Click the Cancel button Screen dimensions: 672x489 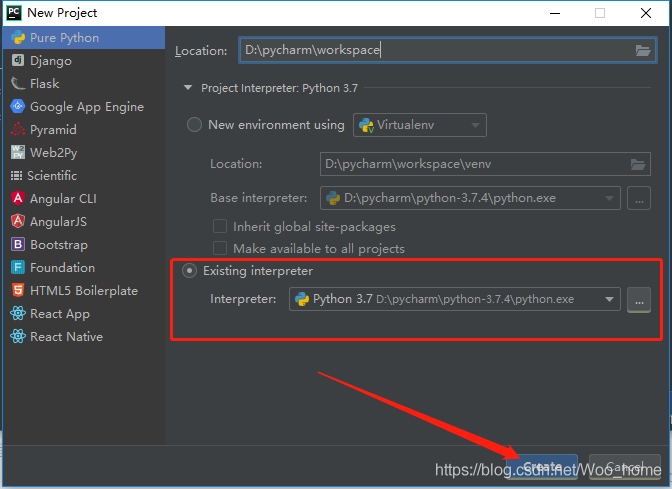[625, 466]
